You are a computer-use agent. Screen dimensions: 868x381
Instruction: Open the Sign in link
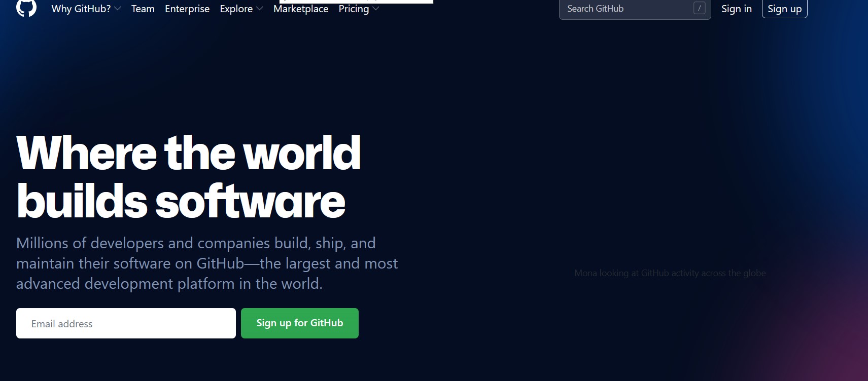point(737,9)
